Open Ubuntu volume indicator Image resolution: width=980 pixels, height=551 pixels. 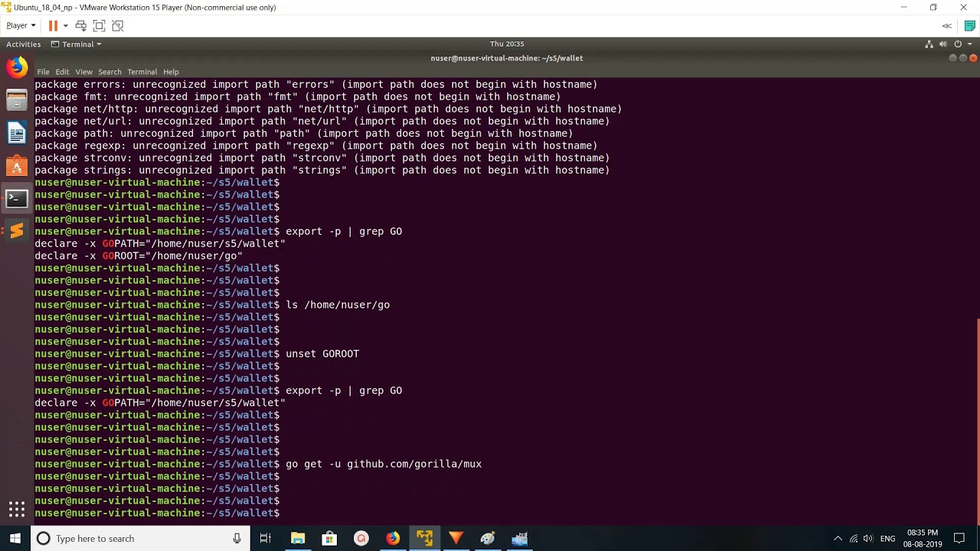[x=942, y=44]
